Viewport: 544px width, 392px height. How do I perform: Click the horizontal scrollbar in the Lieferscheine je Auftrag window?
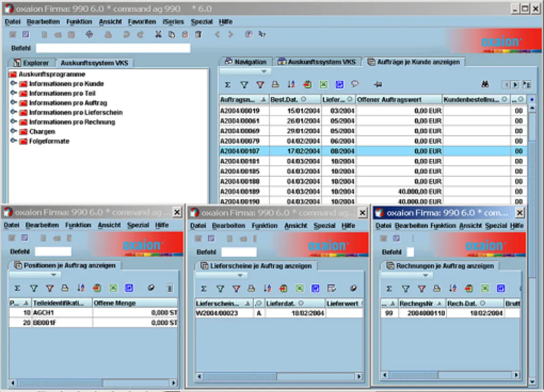279,376
